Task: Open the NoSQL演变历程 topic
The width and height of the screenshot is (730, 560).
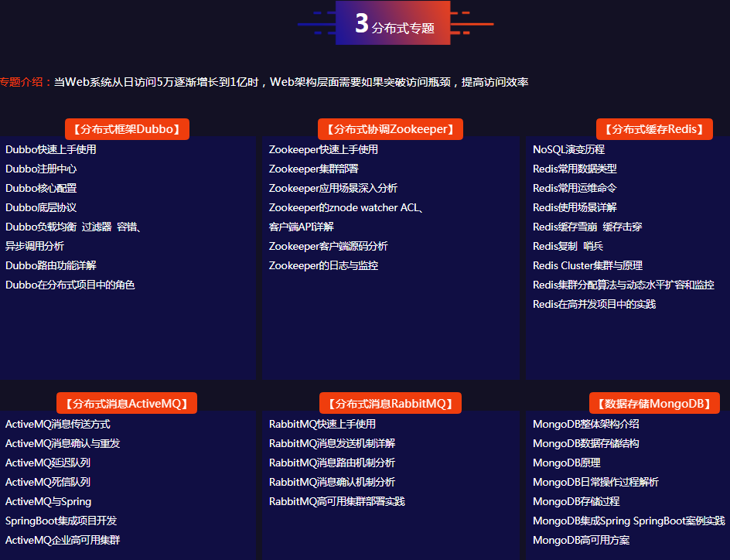Action: pos(568,149)
